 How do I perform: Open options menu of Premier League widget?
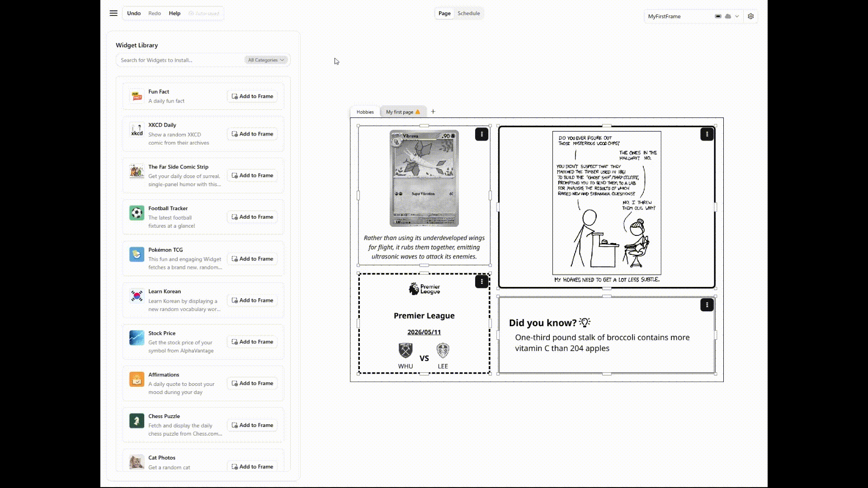pos(481,282)
